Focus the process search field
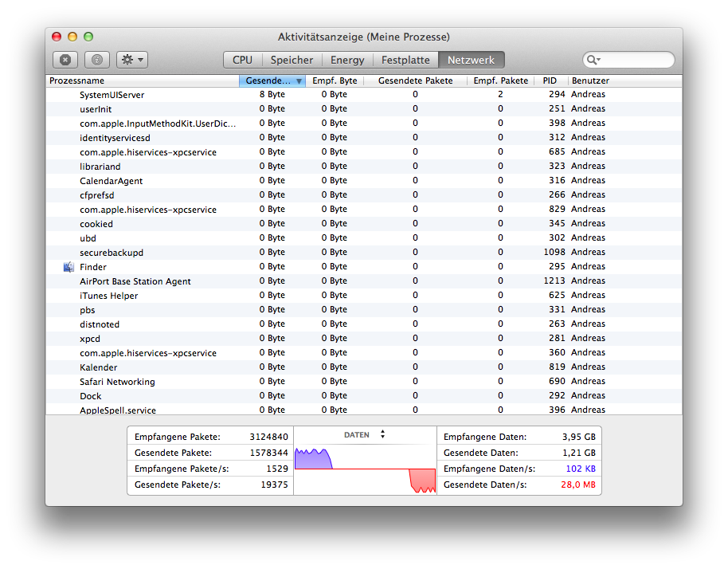Screen dimensions: 728x569 628,60
